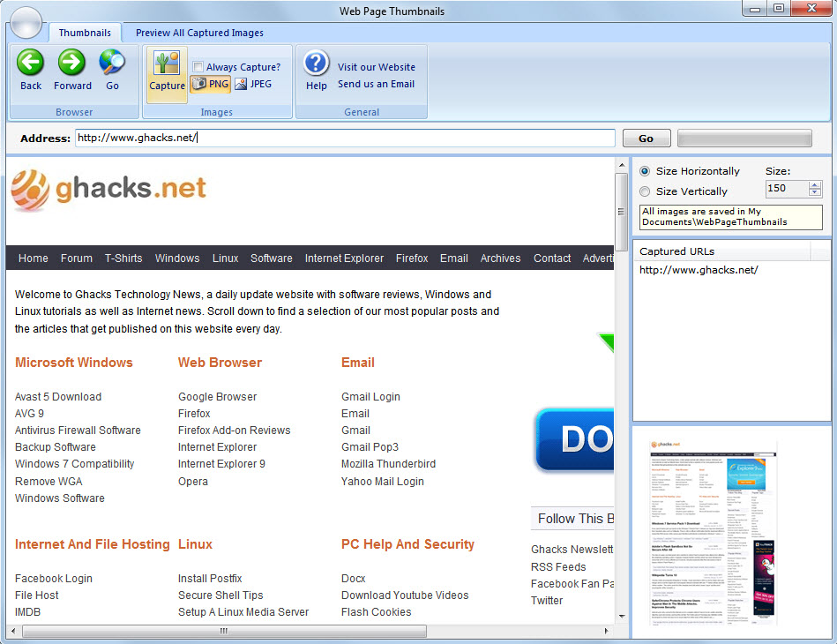Click into the Address input field
This screenshot has height=644, width=837.
(x=345, y=138)
